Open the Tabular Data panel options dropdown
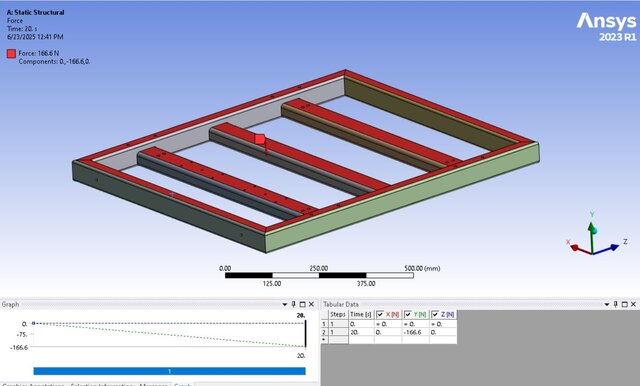 (607, 304)
